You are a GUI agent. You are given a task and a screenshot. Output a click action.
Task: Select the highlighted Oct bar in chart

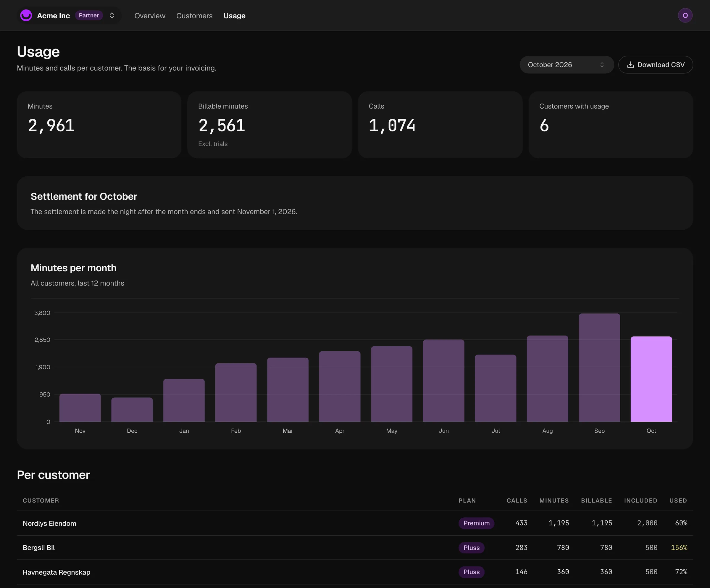(651, 379)
